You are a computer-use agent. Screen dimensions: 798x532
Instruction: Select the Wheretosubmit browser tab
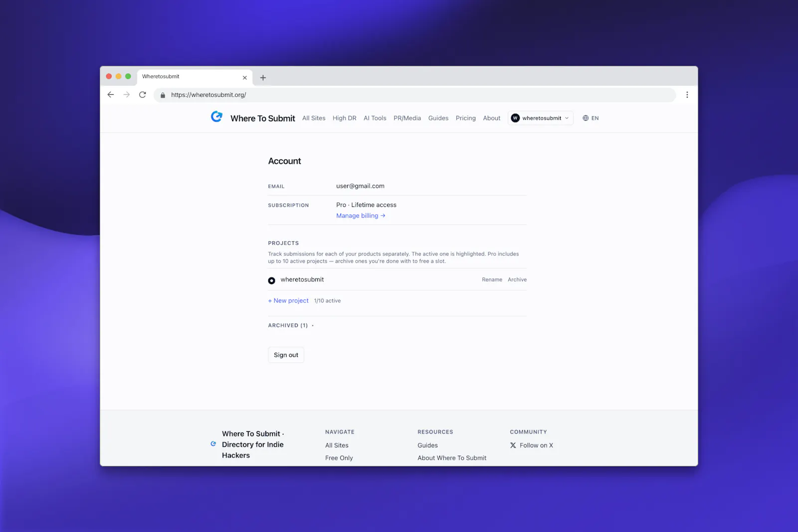(x=195, y=77)
